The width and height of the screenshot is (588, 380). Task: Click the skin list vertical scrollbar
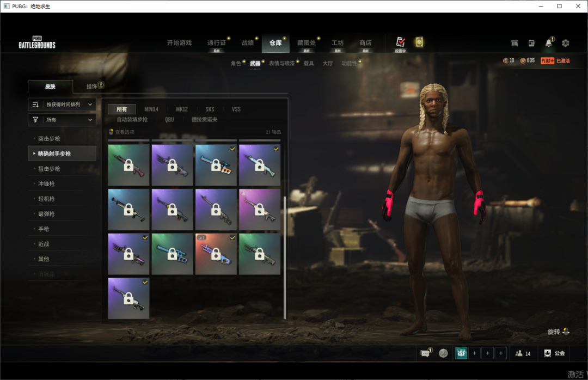pyautogui.click(x=284, y=256)
